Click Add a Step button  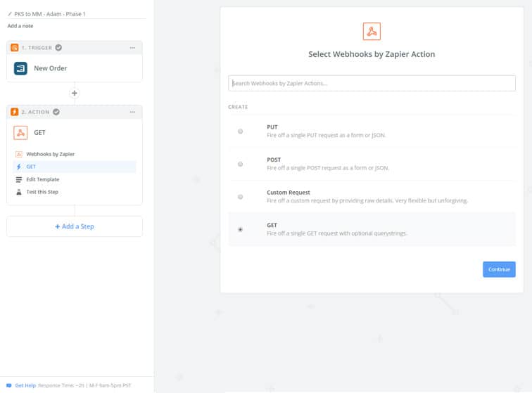point(75,226)
